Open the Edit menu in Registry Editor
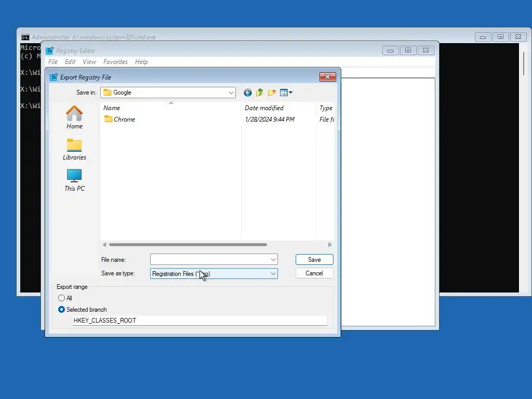The height and width of the screenshot is (399, 532). click(70, 62)
